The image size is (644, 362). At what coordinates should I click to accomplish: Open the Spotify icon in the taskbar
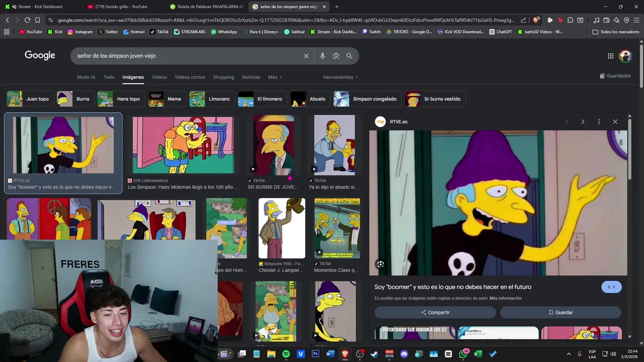pos(286,354)
